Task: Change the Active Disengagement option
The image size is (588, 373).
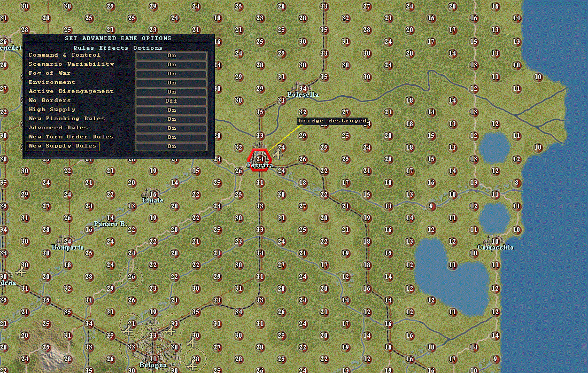Action: coord(172,92)
